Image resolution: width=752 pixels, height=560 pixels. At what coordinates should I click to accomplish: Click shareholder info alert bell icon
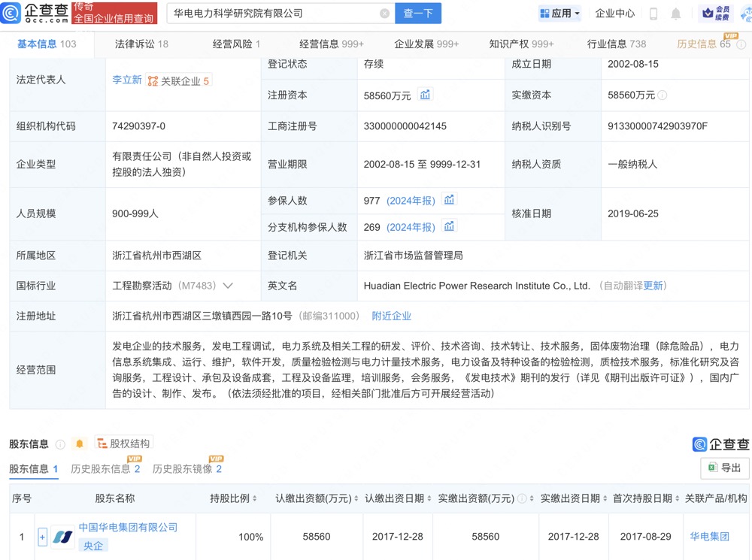click(80, 443)
